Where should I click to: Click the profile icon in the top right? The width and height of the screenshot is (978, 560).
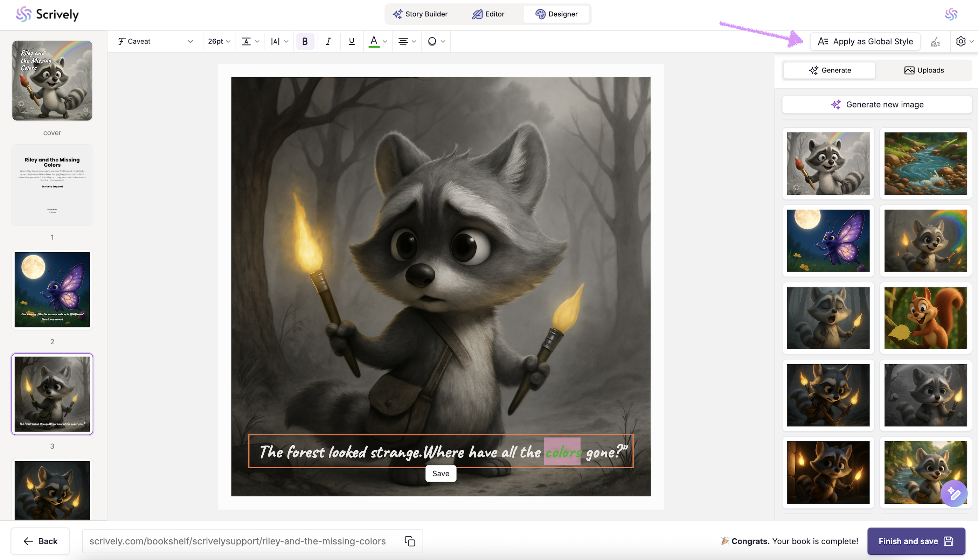[951, 14]
